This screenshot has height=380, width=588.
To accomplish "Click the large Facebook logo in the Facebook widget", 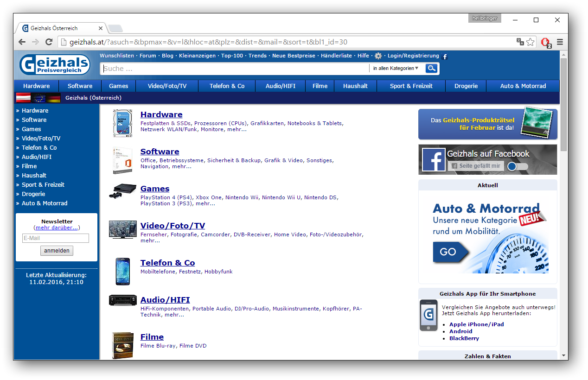I will point(434,159).
